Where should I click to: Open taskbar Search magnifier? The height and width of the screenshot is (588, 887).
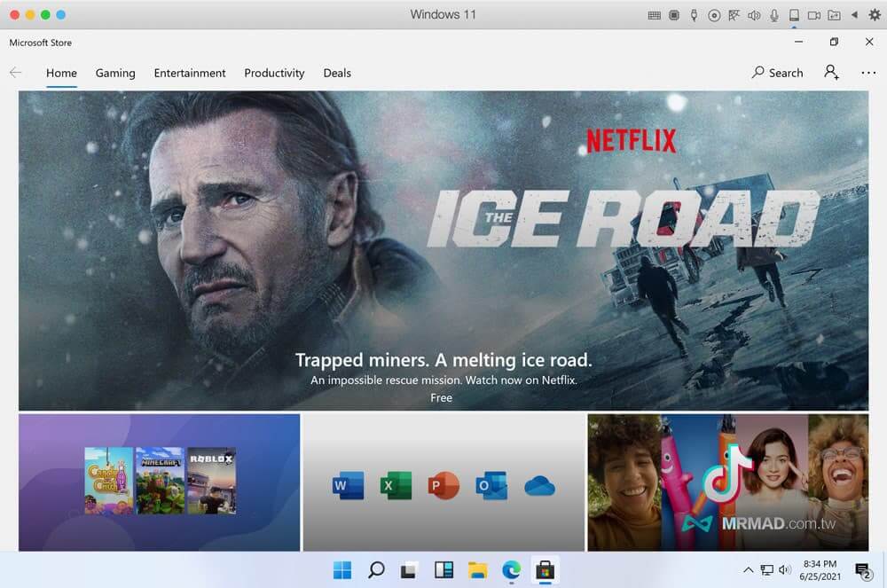[x=376, y=570]
